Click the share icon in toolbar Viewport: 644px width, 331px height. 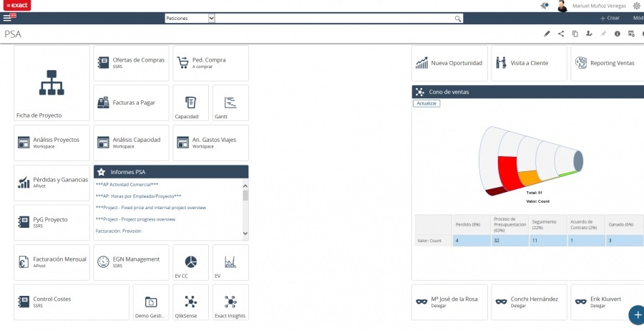[561, 34]
